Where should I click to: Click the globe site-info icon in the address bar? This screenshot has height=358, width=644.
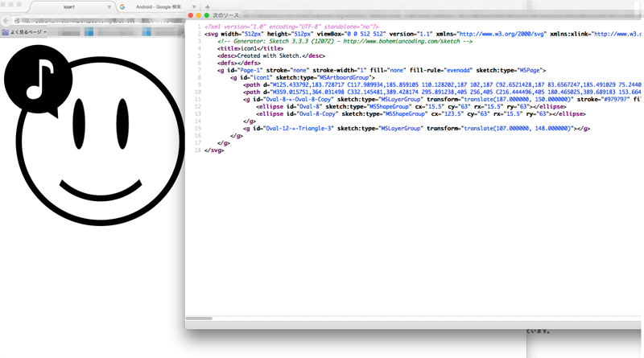coord(17,19)
